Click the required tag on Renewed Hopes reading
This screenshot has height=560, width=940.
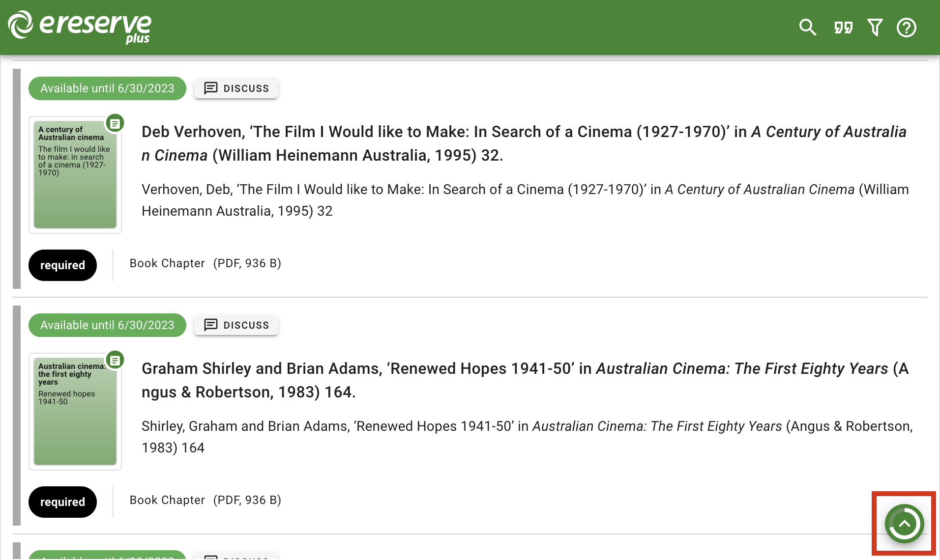point(62,502)
